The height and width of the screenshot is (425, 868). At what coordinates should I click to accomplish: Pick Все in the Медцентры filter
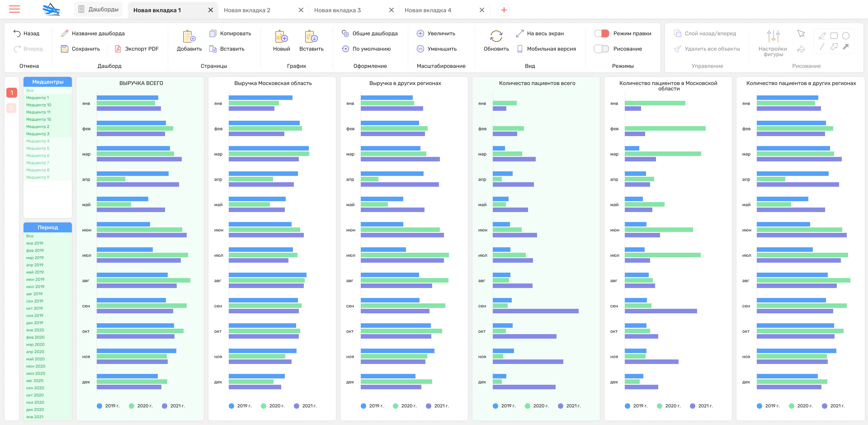[30, 90]
